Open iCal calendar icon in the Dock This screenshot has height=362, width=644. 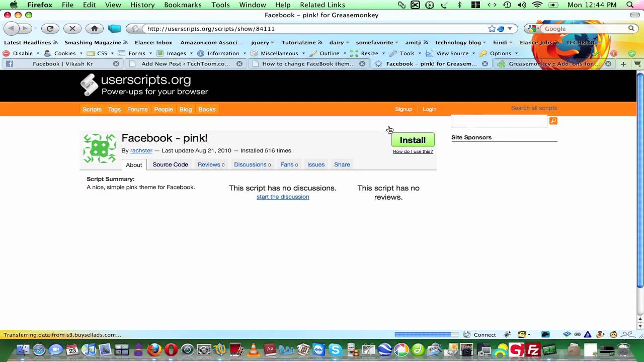pyautogui.click(x=72, y=350)
